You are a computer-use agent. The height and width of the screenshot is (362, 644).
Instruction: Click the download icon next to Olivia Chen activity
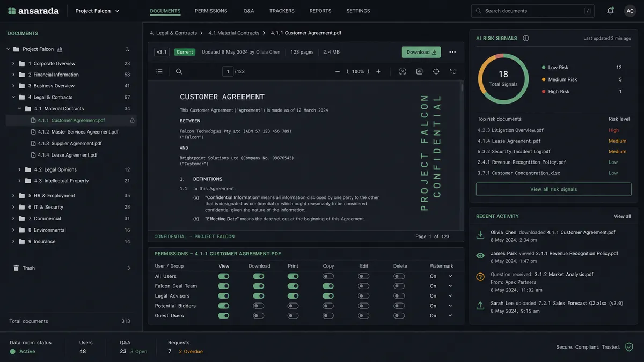click(480, 235)
